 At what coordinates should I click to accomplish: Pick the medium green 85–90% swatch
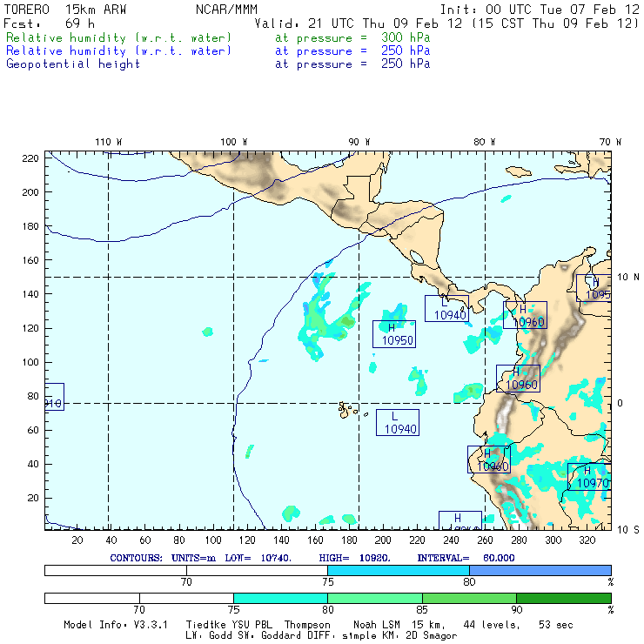coord(469,598)
